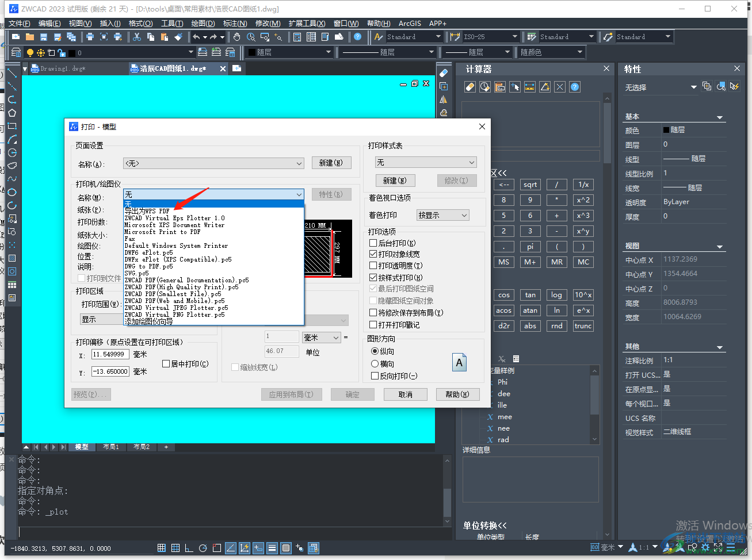Enable 打印透明度 checkbox
The image size is (752, 560).
click(x=373, y=266)
